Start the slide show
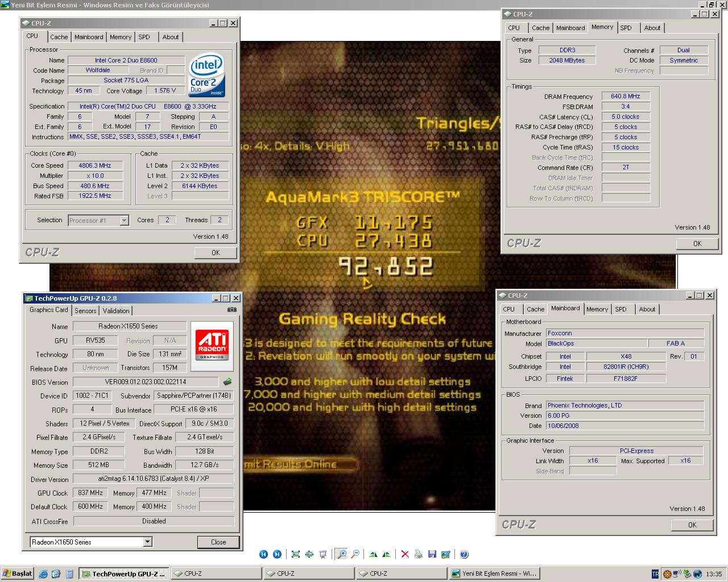728x582 pixels. [323, 554]
